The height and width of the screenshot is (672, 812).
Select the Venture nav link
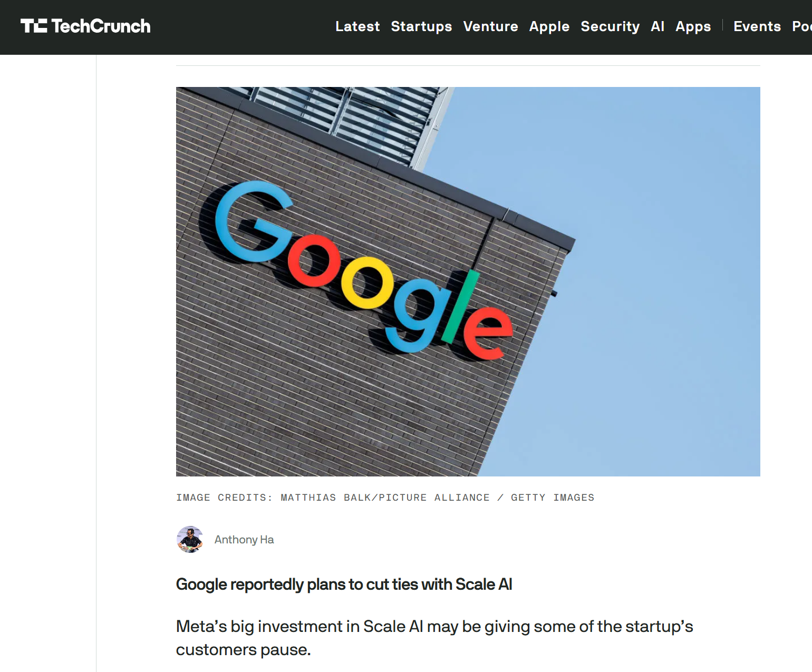tap(490, 26)
